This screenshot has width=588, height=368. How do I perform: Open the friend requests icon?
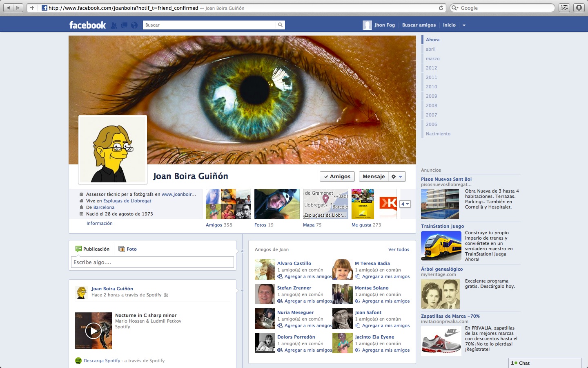point(114,25)
